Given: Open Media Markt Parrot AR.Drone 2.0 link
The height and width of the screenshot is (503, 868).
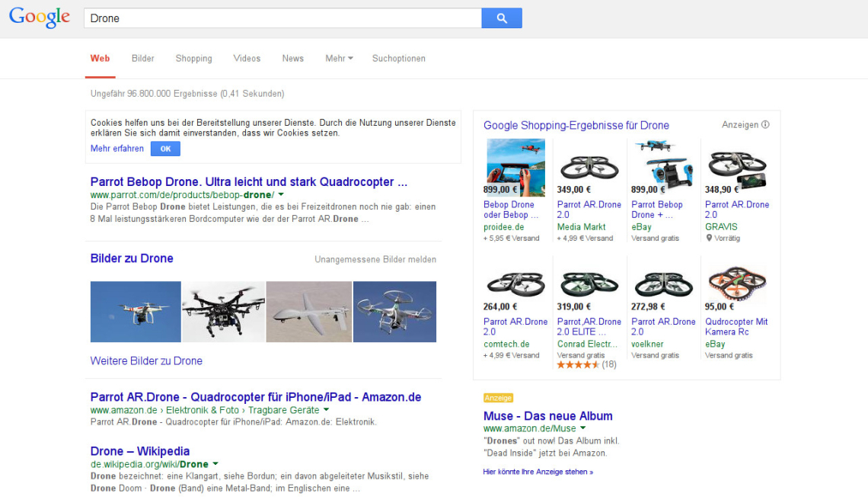Looking at the screenshot, I should 589,210.
